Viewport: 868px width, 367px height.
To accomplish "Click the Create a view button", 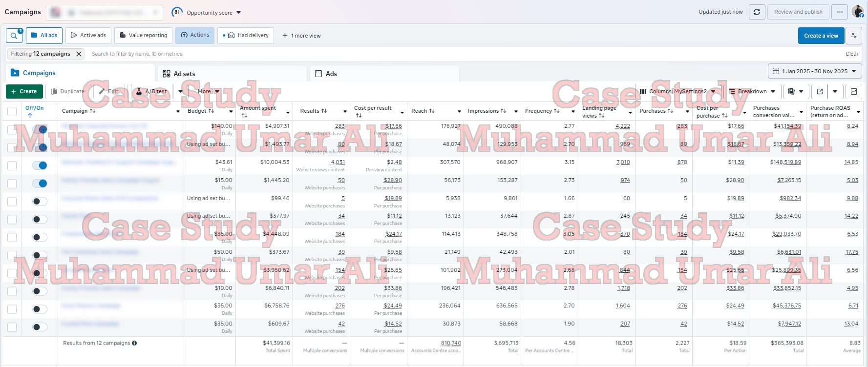I will tap(821, 36).
